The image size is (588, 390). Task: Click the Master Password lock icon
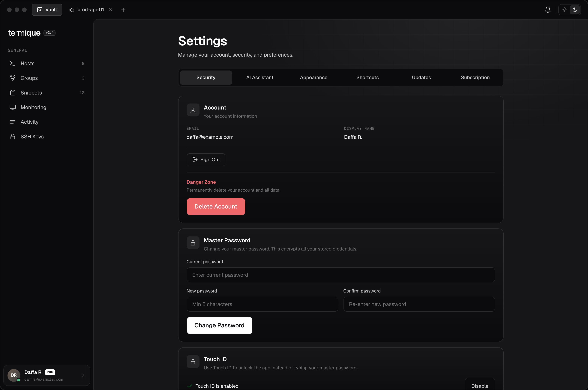coord(193,243)
